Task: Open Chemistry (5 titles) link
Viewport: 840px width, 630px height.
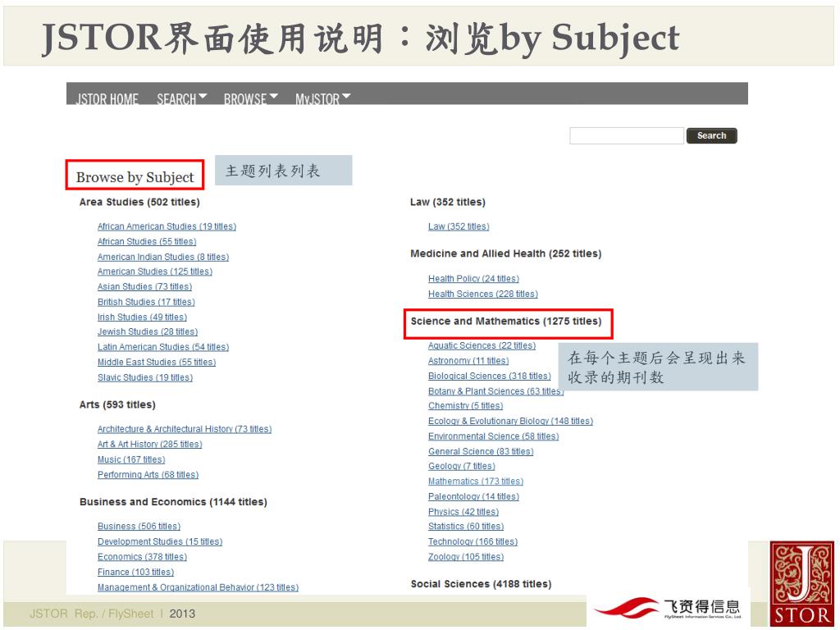Action: coord(466,406)
